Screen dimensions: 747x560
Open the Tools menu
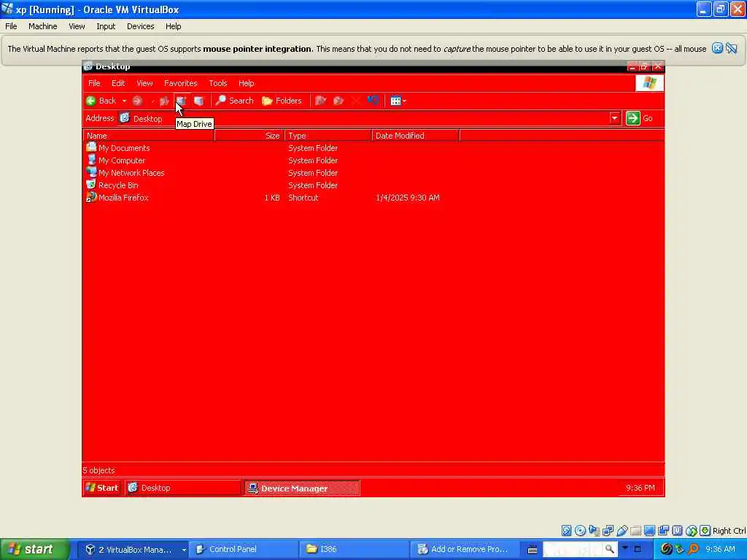click(217, 83)
